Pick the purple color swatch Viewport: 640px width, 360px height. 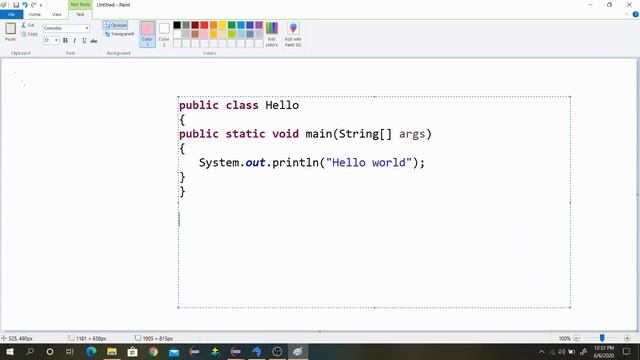click(x=259, y=25)
